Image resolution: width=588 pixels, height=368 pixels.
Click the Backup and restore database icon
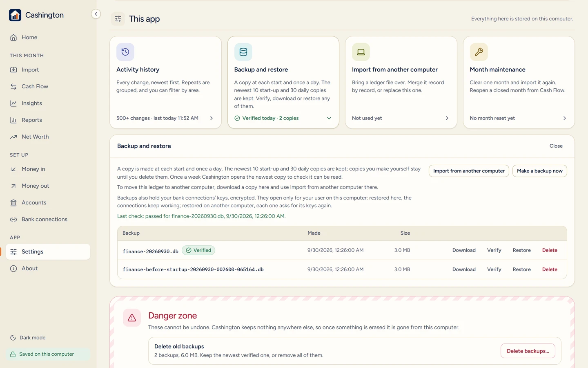[x=243, y=52]
